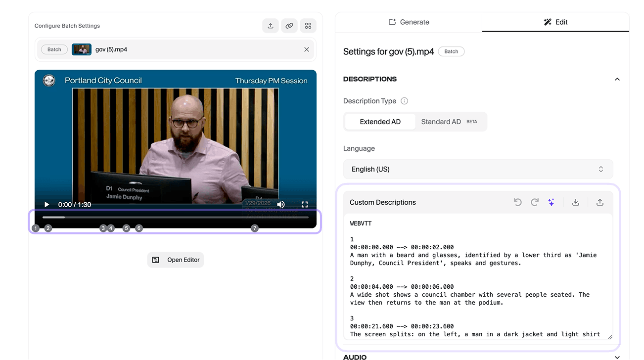
Task: Select the Extended AD description type
Action: pyautogui.click(x=380, y=122)
